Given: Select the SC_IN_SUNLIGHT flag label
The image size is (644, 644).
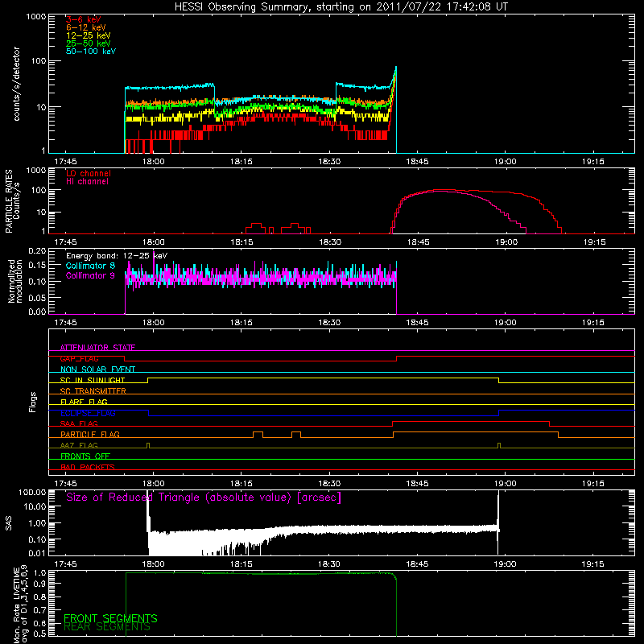Looking at the screenshot, I should (93, 380).
